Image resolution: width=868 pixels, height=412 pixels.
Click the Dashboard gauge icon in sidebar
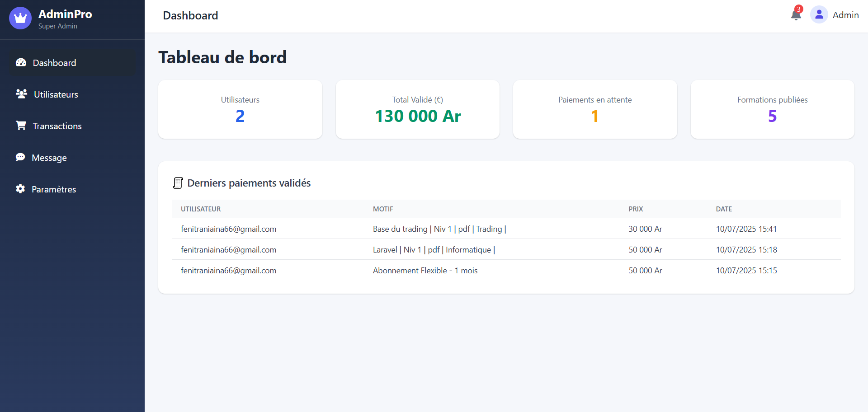tap(21, 62)
